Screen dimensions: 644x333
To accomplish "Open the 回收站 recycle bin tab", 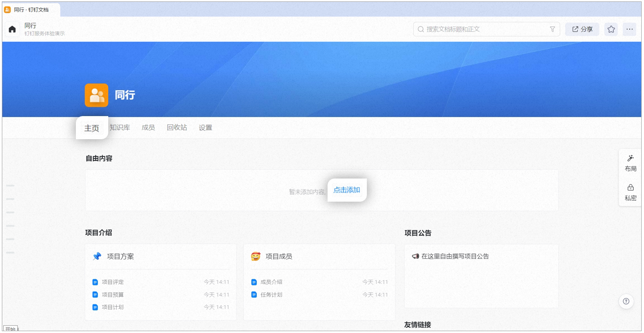I will [177, 128].
